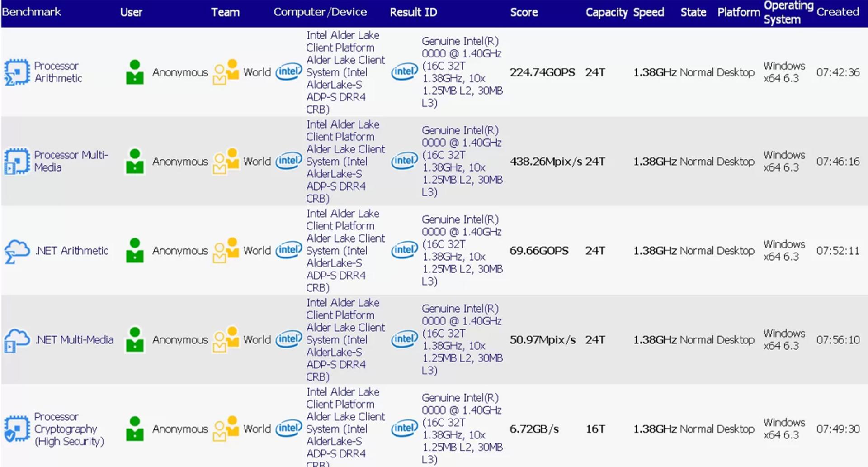Sort by the State column header

coord(693,12)
